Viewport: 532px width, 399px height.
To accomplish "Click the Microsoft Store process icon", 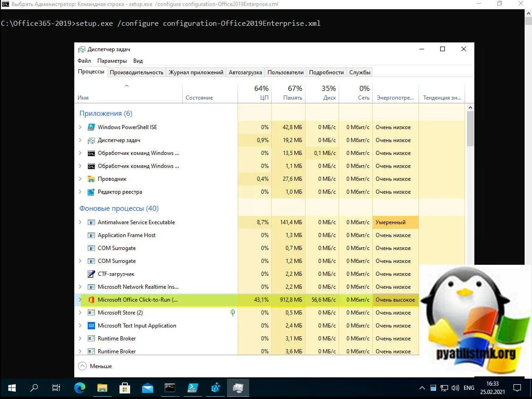I will click(x=91, y=313).
